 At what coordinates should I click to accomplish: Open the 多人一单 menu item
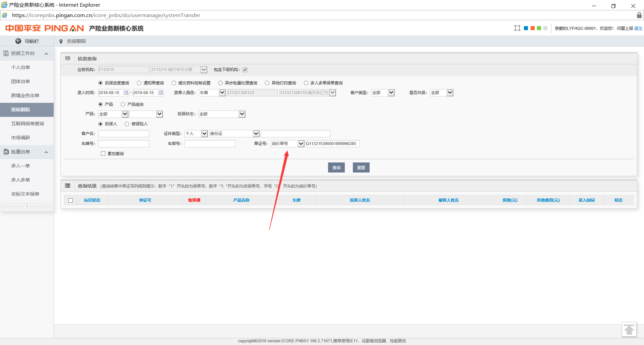(27, 166)
